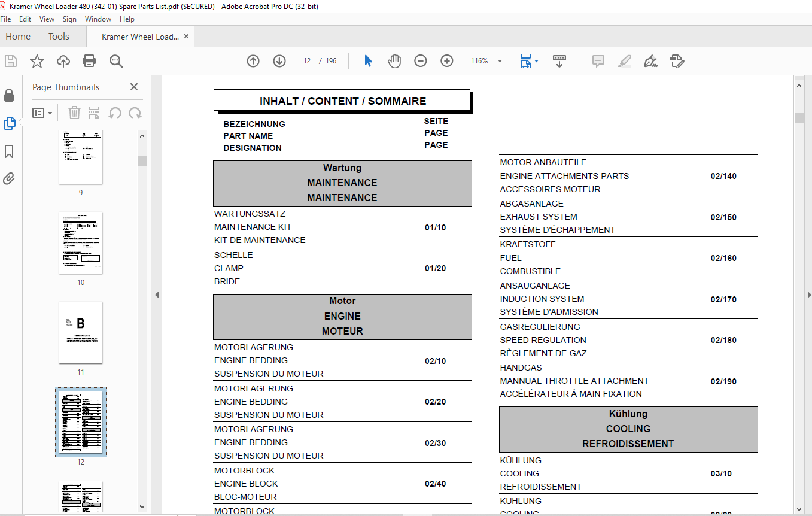Click the print pages icon in thumbnails panel
This screenshot has width=812, height=516.
pos(95,113)
